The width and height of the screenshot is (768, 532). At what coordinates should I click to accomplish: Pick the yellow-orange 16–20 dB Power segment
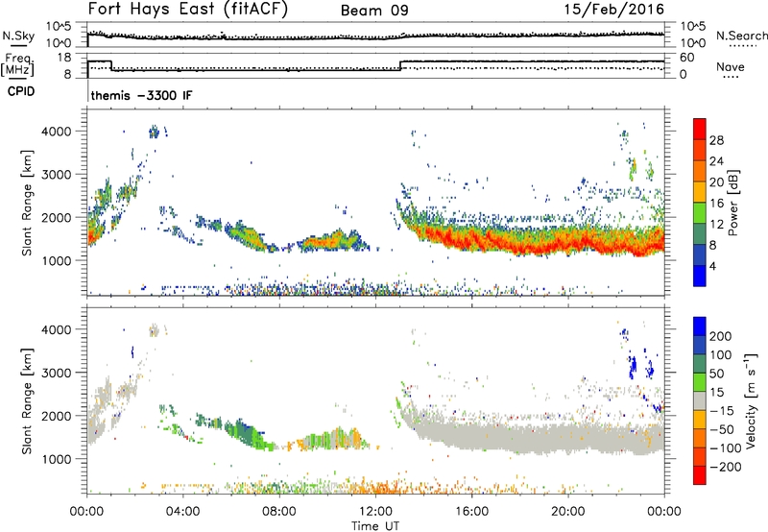tap(700, 192)
